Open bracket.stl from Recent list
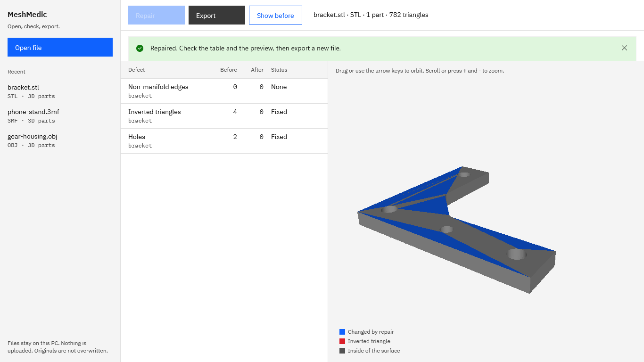 point(60,91)
